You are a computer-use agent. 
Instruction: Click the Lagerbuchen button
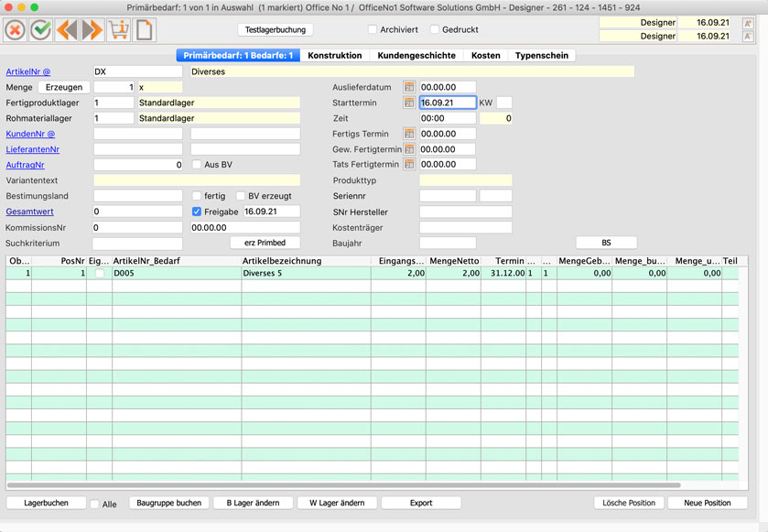pyautogui.click(x=46, y=503)
